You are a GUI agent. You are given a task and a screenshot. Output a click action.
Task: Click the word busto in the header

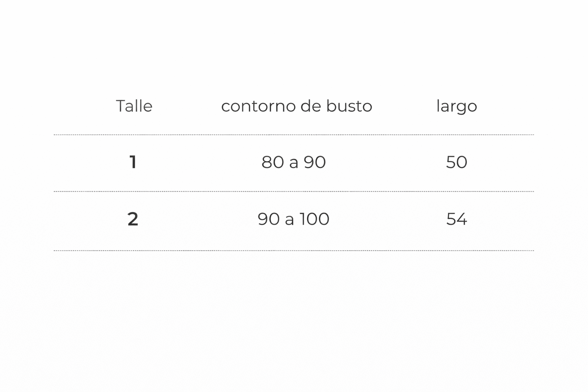(x=349, y=106)
